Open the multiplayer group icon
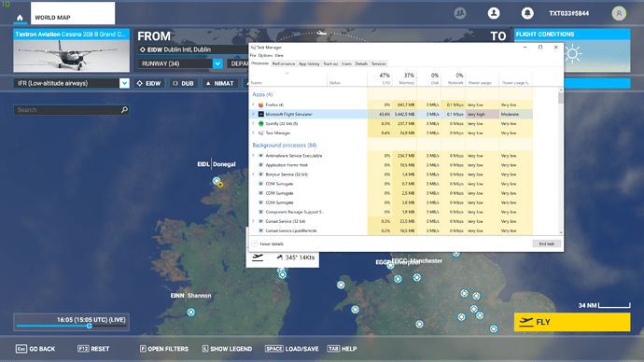This screenshot has height=362, width=644. [x=460, y=13]
